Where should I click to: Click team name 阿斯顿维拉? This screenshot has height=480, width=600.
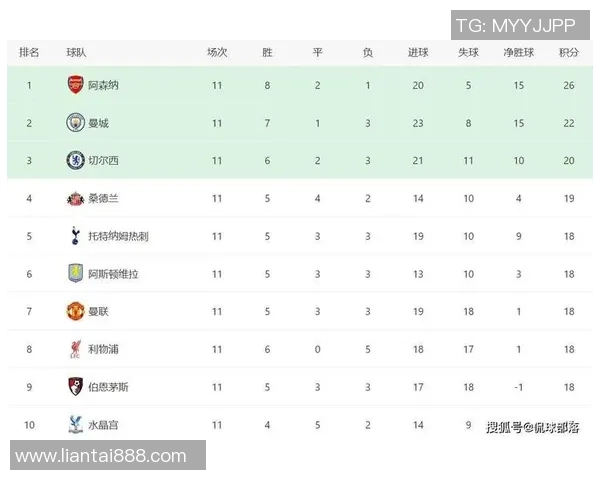(113, 274)
